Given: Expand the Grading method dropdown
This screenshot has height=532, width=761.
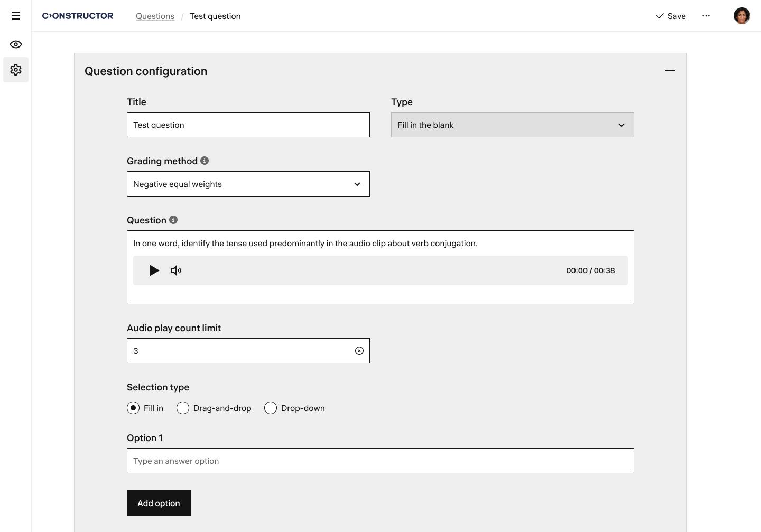Looking at the screenshot, I should 248,184.
